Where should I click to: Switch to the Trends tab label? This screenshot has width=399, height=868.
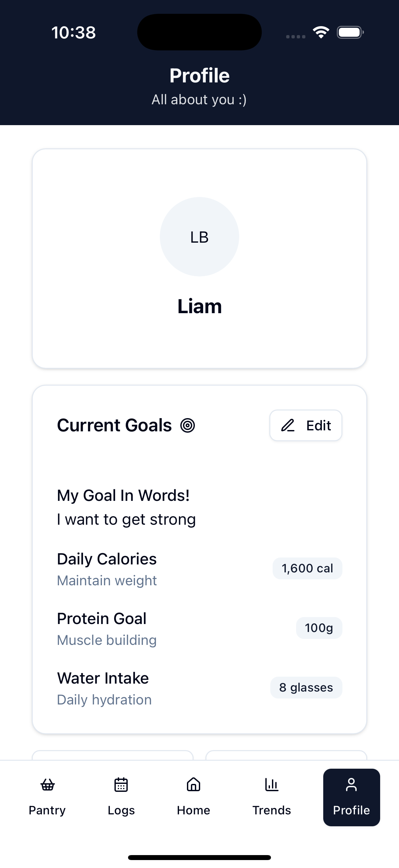(x=271, y=810)
